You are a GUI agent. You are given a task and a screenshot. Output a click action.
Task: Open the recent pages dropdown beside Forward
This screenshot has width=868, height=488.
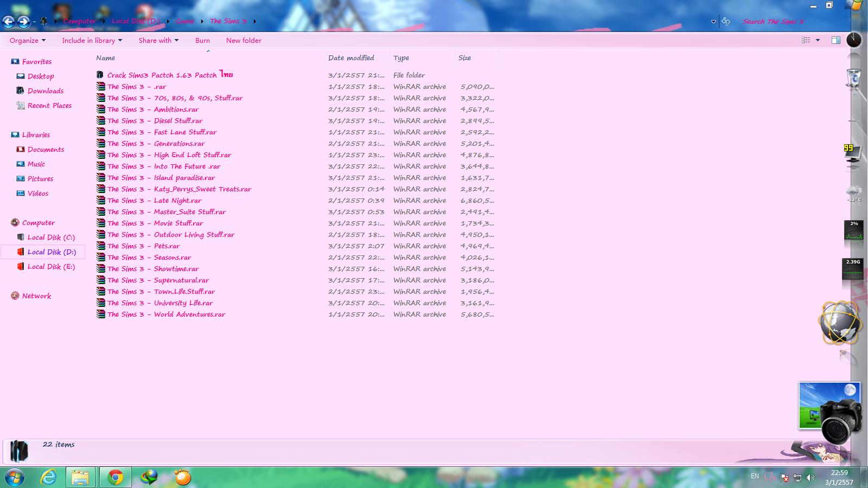34,22
